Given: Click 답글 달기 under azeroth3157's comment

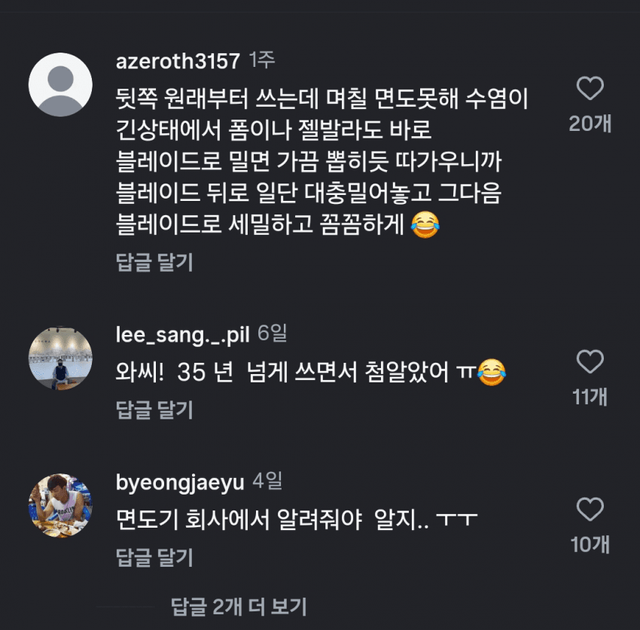Looking at the screenshot, I should pos(155,263).
